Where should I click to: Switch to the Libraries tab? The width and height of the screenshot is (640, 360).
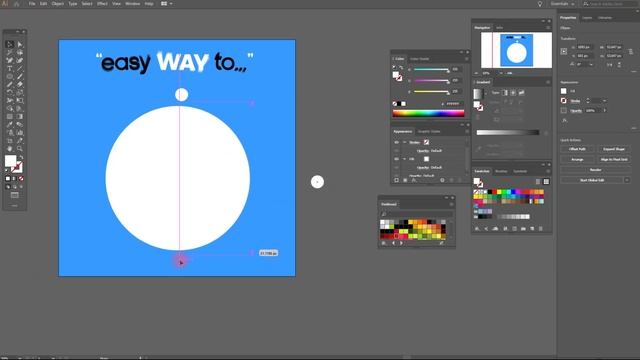[605, 18]
